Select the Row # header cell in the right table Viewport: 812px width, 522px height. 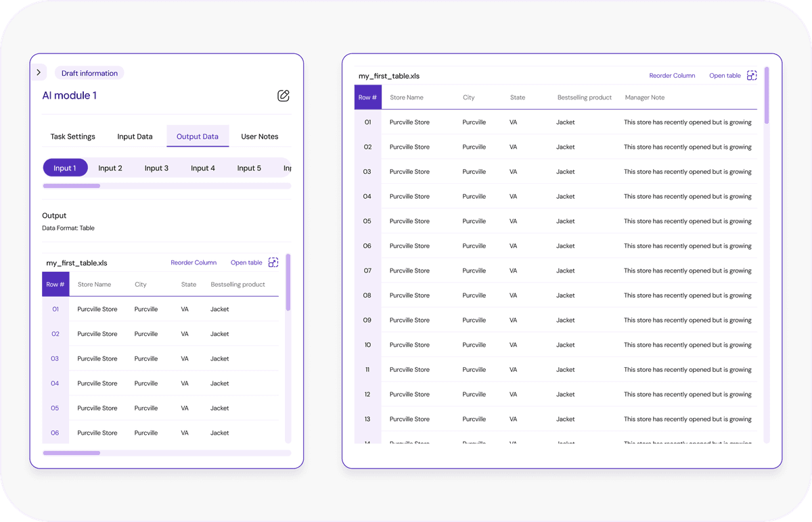point(367,97)
